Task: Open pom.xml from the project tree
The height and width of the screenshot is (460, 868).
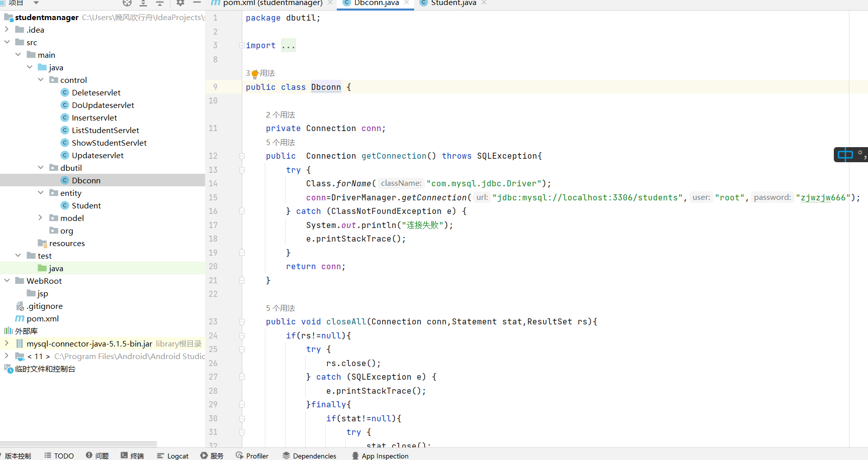Action: (43, 318)
